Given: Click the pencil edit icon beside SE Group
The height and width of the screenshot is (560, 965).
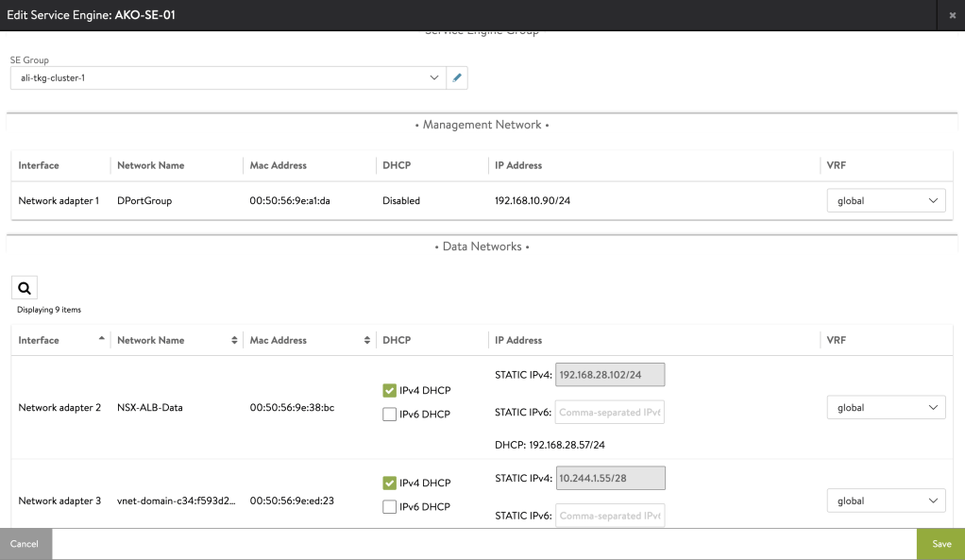Looking at the screenshot, I should click(x=457, y=78).
